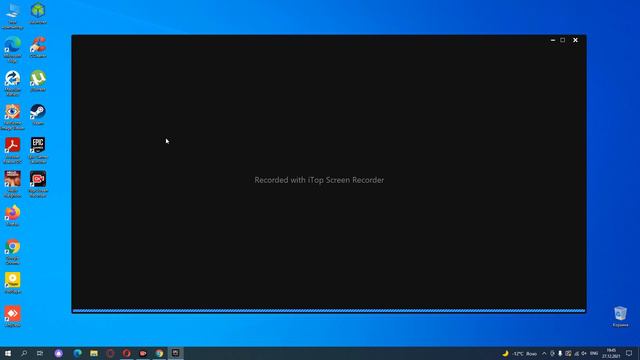Open the blue arrows desktop shortcut
The width and height of the screenshot is (640, 360).
point(12,83)
